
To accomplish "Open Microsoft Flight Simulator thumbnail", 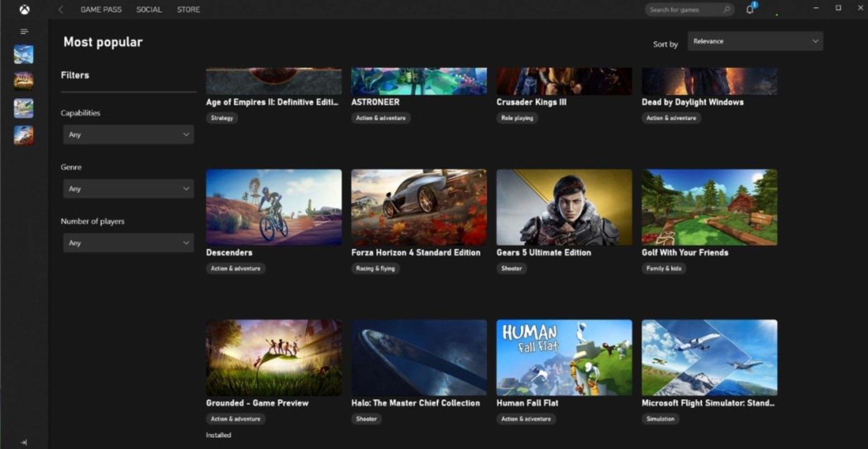I will tap(709, 358).
